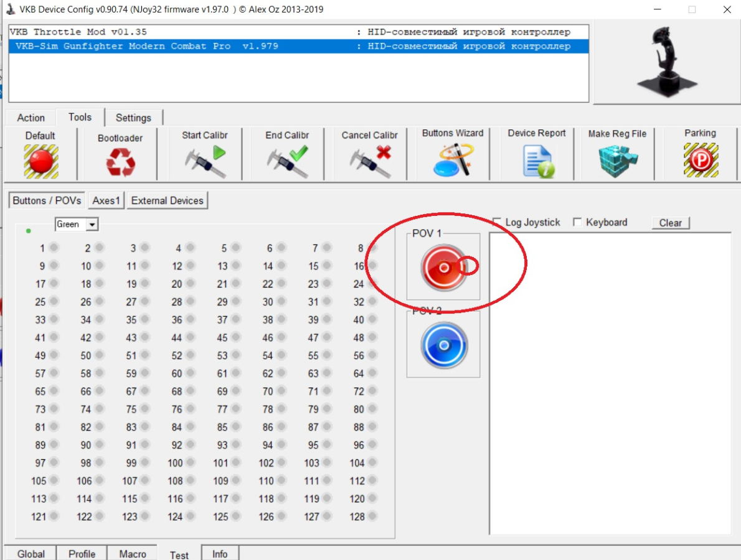Image resolution: width=741 pixels, height=560 pixels.
Task: Start calibration with the Start Calibr icon
Action: point(205,161)
